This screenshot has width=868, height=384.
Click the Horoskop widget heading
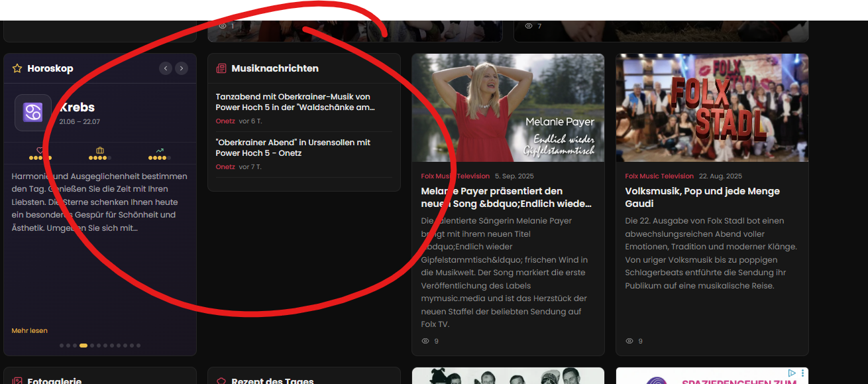tap(50, 68)
